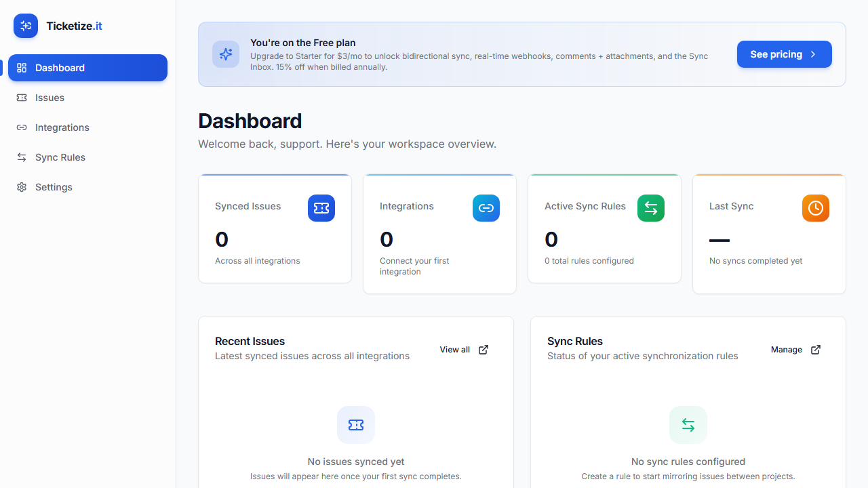Screen dimensions: 868x488
Task: Click the Dashboard grid icon in sidebar
Action: tap(22, 68)
